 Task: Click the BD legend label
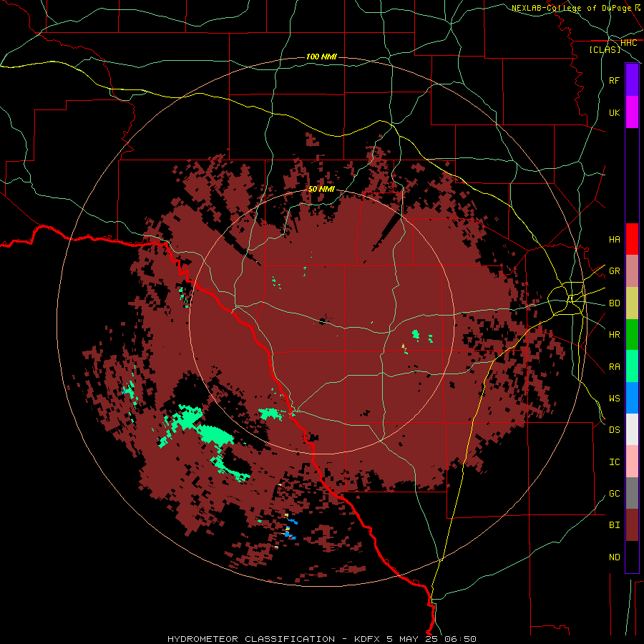click(614, 303)
